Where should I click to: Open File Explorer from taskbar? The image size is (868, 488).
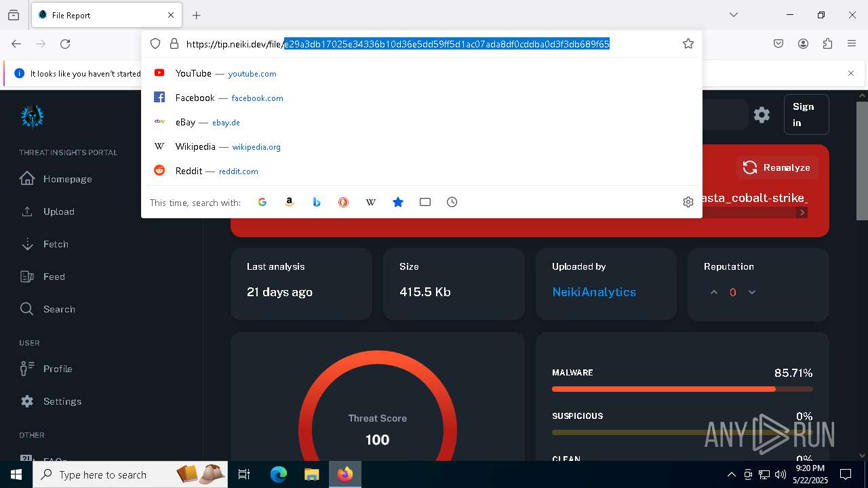(311, 474)
